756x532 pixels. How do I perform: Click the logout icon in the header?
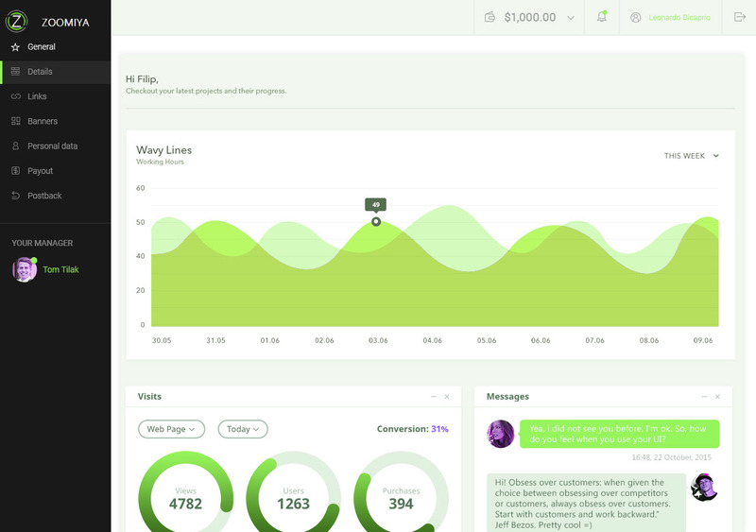[x=739, y=17]
